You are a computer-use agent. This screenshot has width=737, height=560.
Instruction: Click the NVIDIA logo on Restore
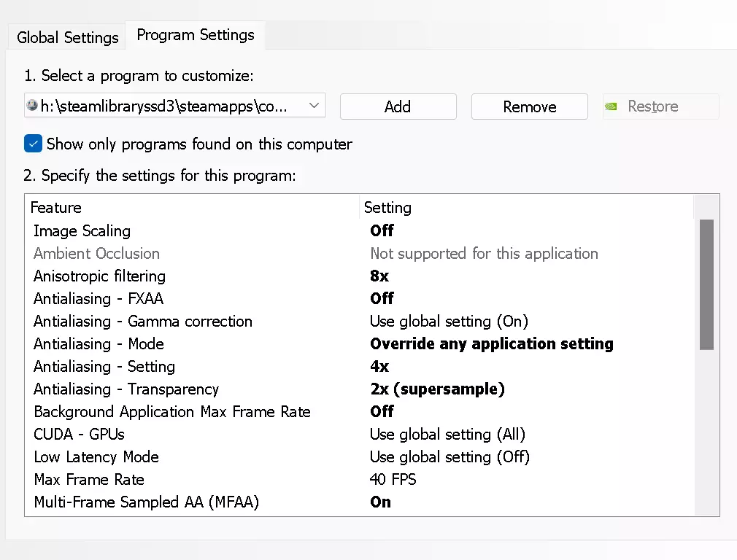point(614,106)
